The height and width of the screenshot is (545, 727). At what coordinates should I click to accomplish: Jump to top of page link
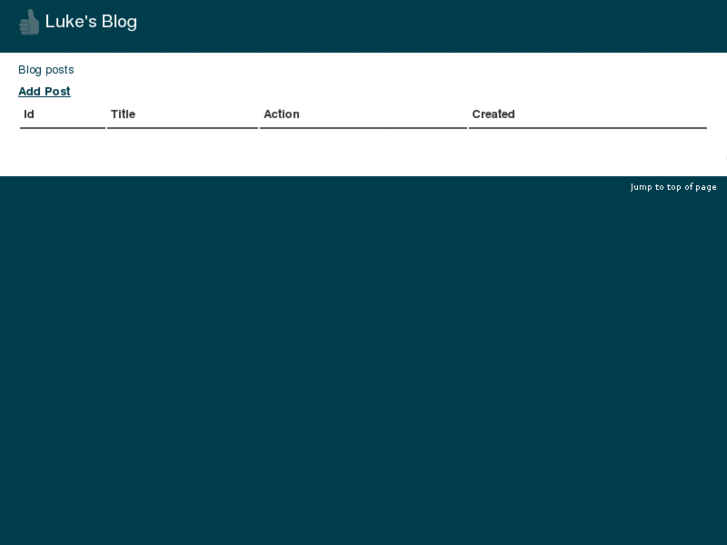tap(673, 187)
